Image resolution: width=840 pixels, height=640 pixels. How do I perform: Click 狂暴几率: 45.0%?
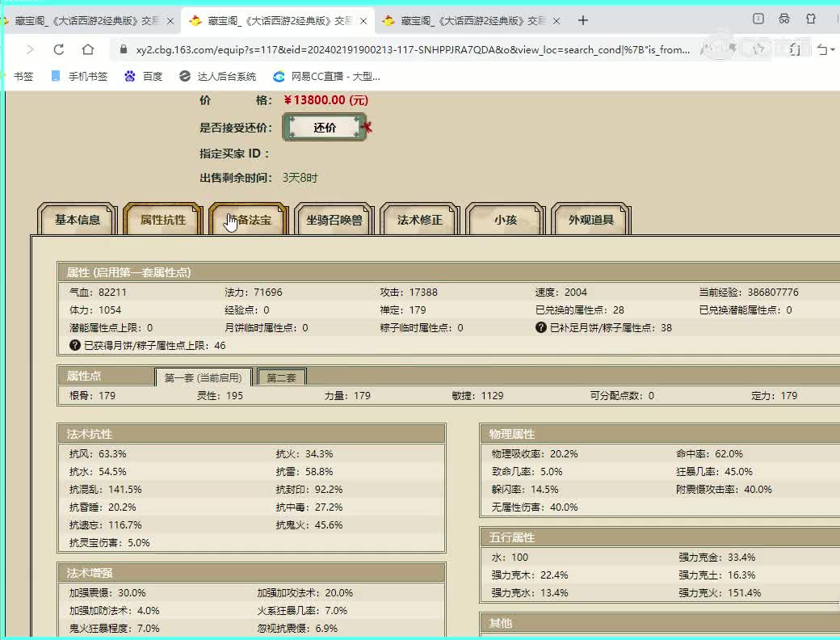coord(714,472)
